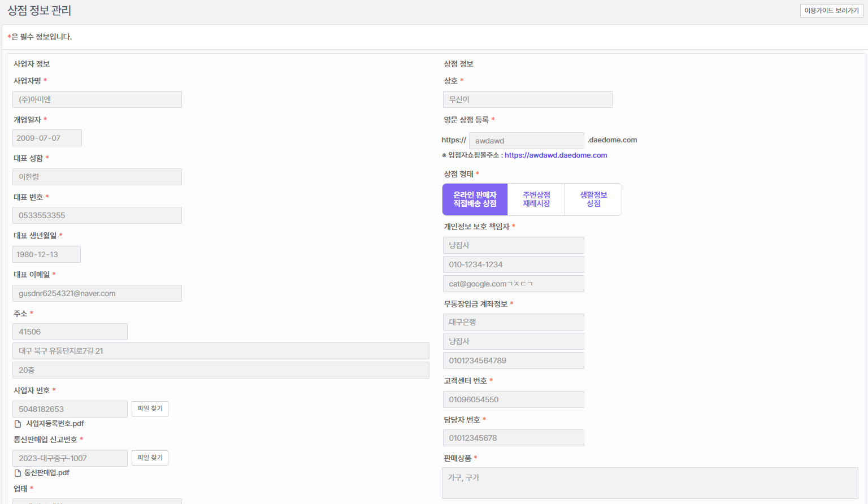
Task: Click the 대구은행 bank name field
Action: click(513, 322)
